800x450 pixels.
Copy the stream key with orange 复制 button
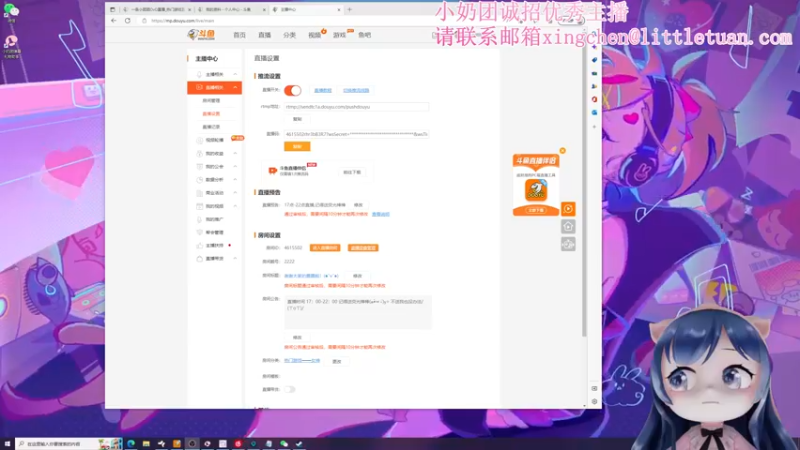tap(297, 146)
